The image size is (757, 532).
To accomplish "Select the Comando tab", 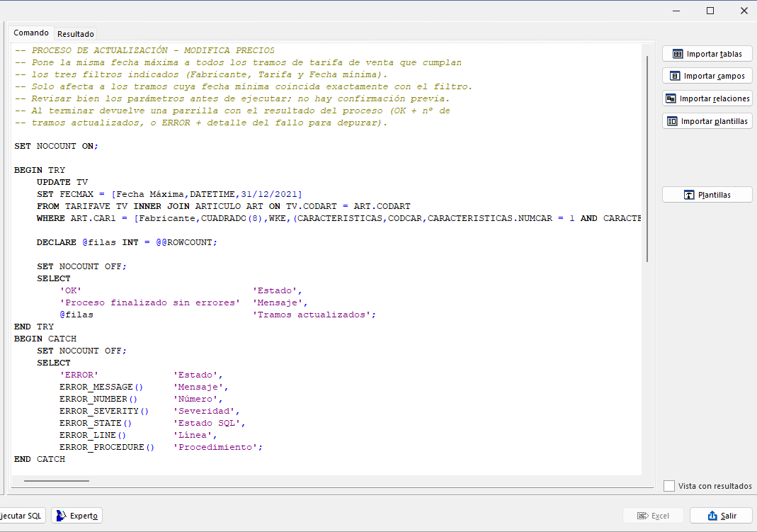I will tap(31, 33).
